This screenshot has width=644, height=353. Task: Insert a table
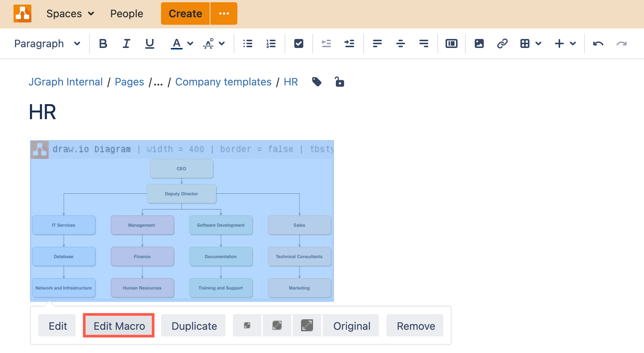point(525,43)
